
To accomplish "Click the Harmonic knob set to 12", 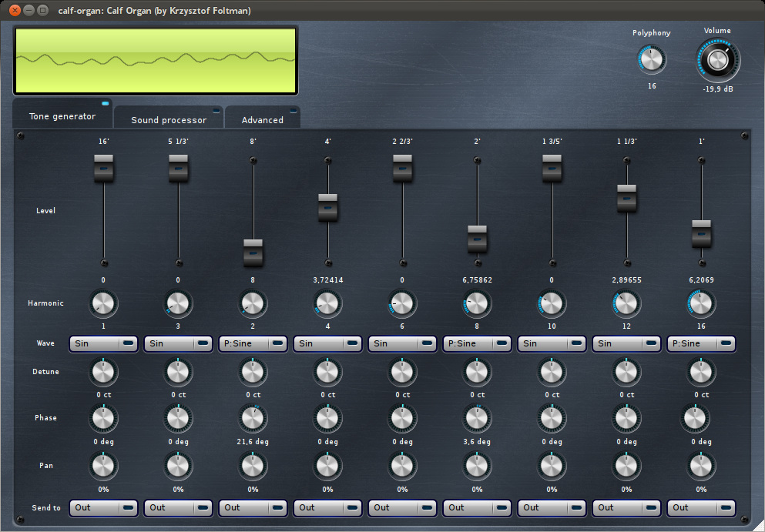I will pos(626,303).
